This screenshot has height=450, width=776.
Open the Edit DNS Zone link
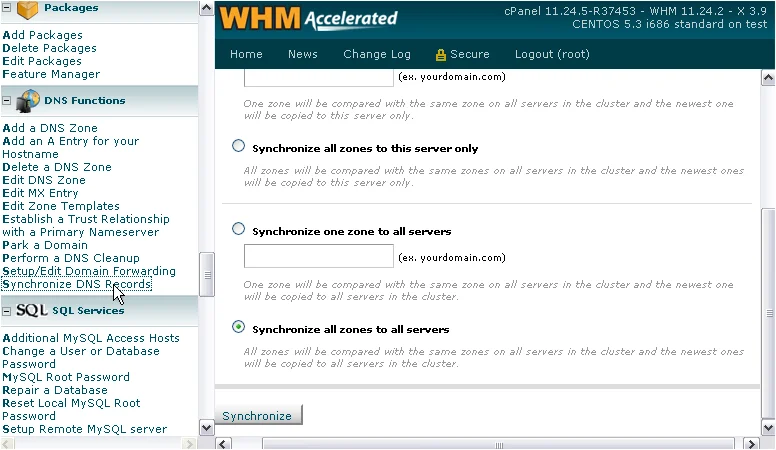[x=44, y=180]
